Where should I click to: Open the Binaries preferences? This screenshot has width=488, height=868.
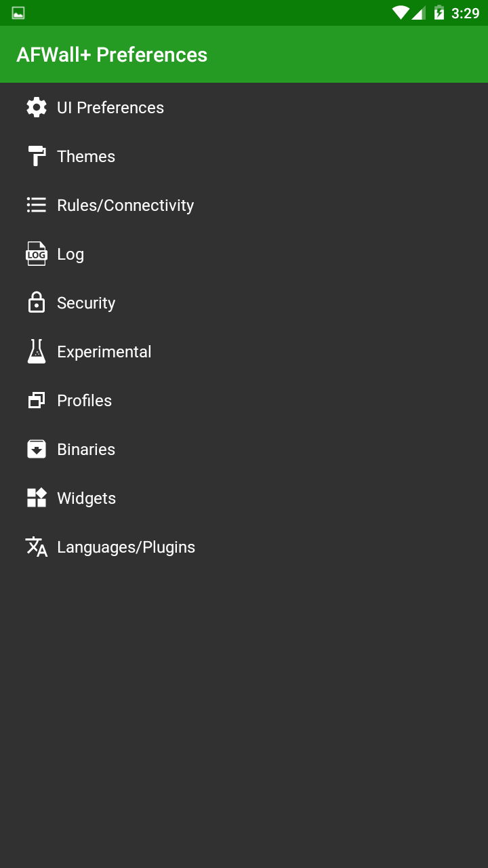coord(86,450)
